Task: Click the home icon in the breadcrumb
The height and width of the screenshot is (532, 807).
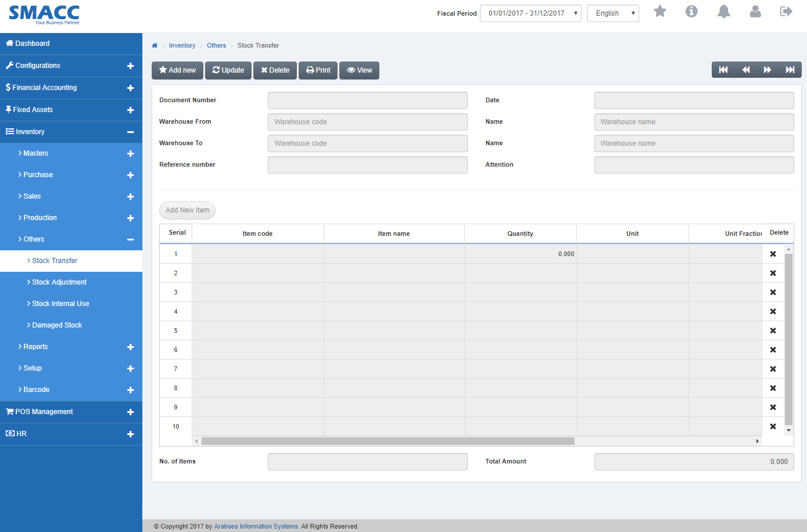Action: 155,45
